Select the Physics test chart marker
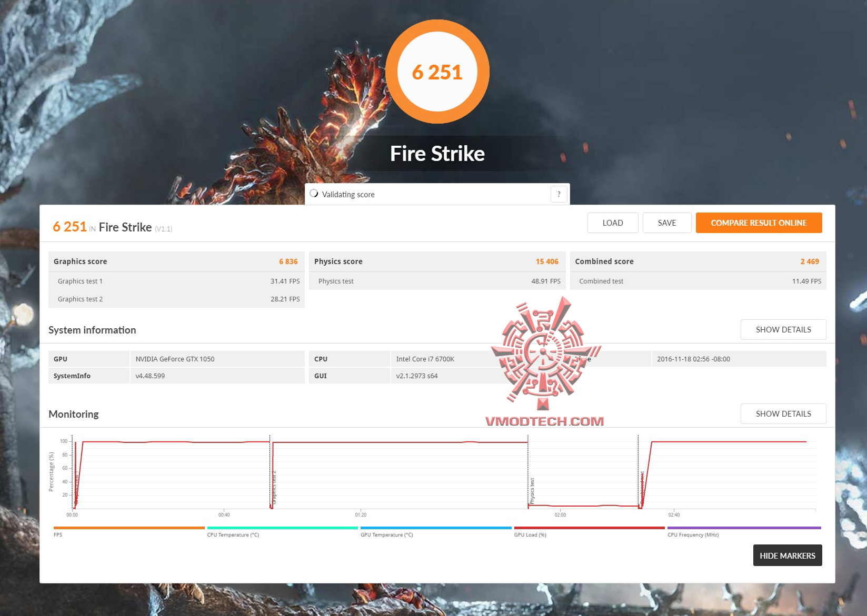This screenshot has height=616, width=867. tap(532, 491)
